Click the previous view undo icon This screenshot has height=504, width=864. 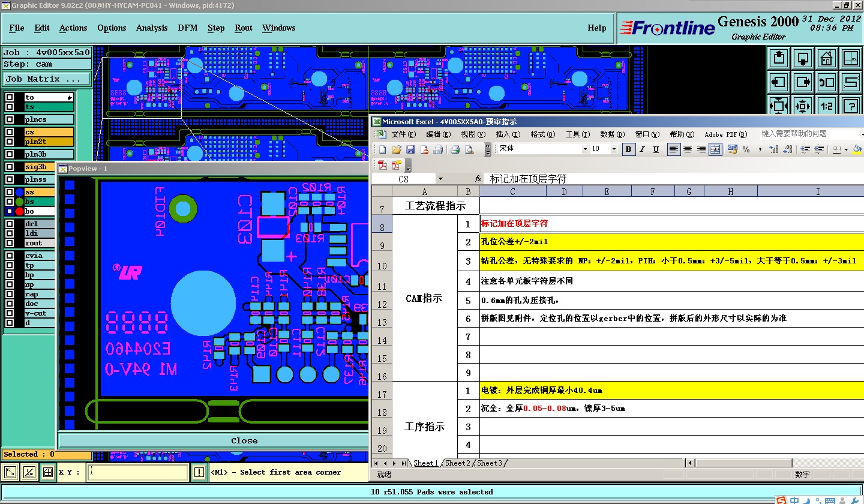(827, 82)
